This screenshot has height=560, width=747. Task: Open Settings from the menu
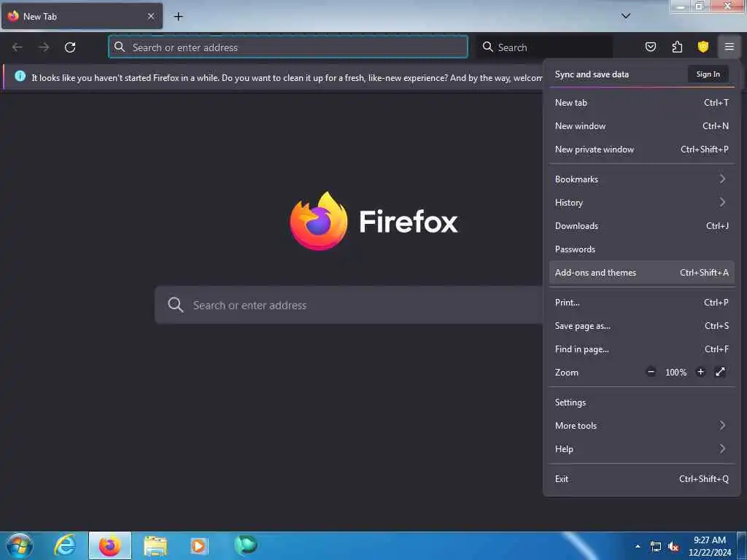641,402
